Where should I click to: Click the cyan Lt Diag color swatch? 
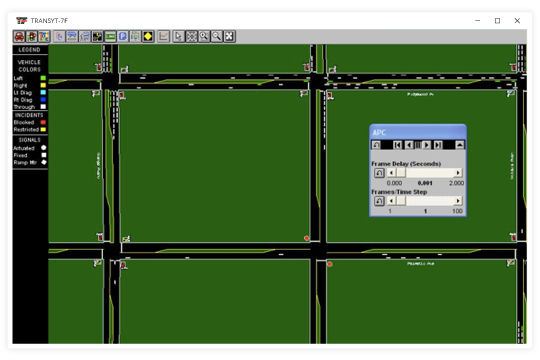tap(43, 92)
